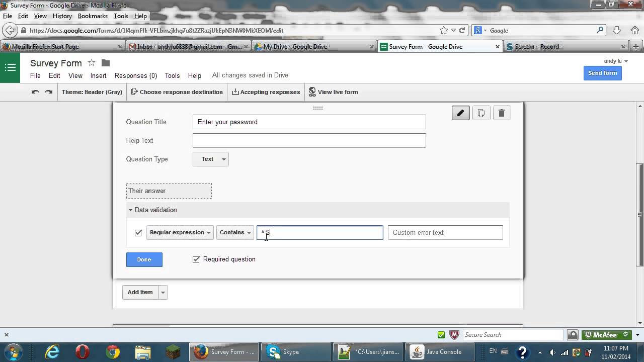Open the Regular expression dropdown
Image resolution: width=644 pixels, height=362 pixels.
click(180, 232)
